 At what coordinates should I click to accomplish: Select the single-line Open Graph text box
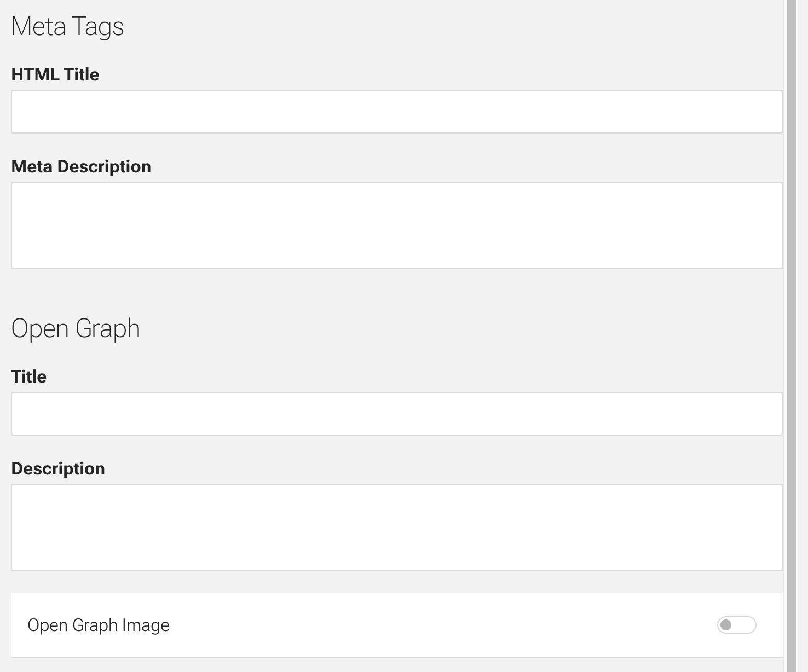coord(396,414)
